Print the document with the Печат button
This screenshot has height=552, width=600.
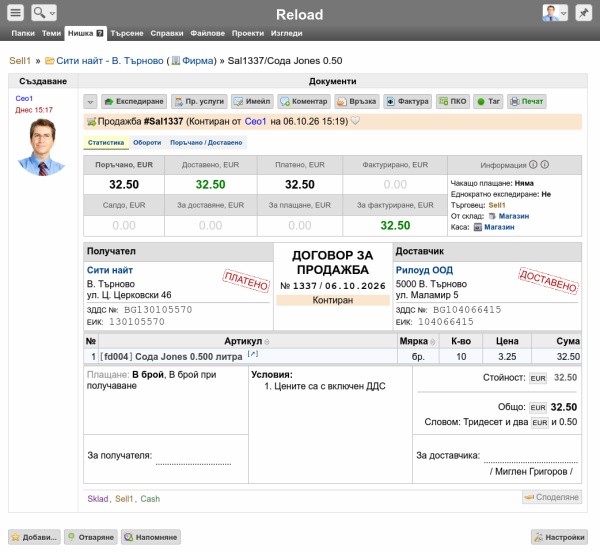(527, 102)
